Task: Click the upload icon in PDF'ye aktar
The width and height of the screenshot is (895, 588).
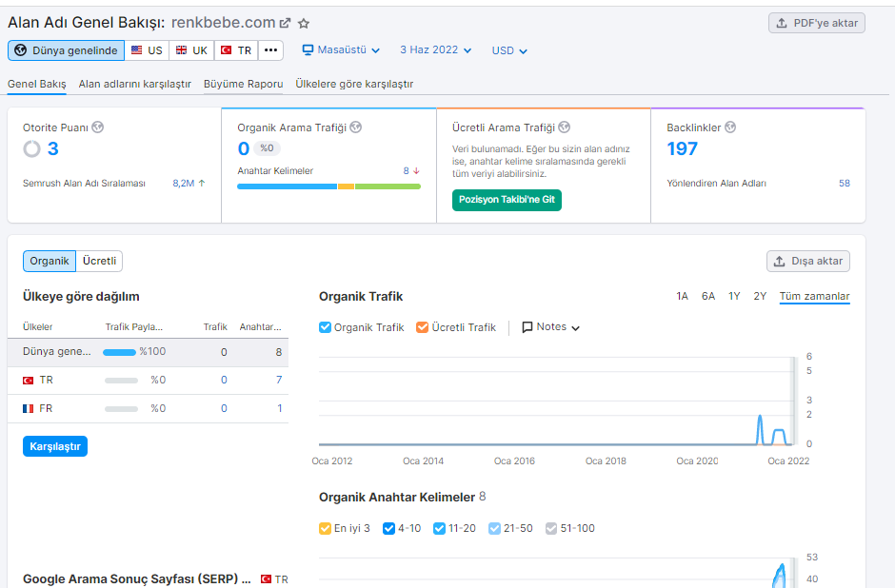Action: click(782, 24)
